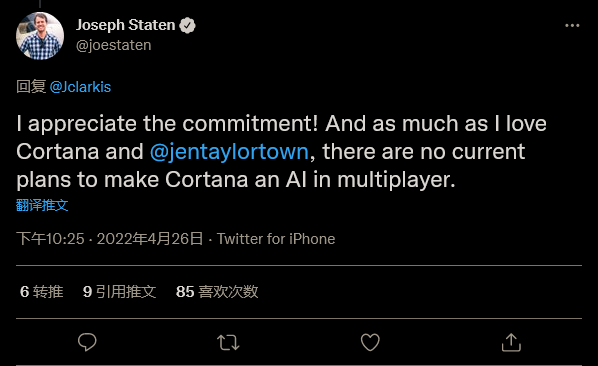Click the reply speech bubble icon
The image size is (598, 366).
coord(87,342)
